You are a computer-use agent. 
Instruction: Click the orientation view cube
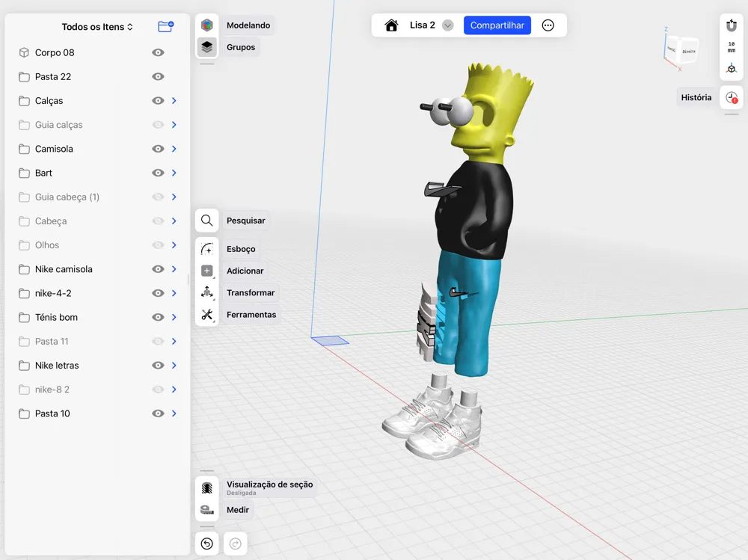[x=682, y=49]
